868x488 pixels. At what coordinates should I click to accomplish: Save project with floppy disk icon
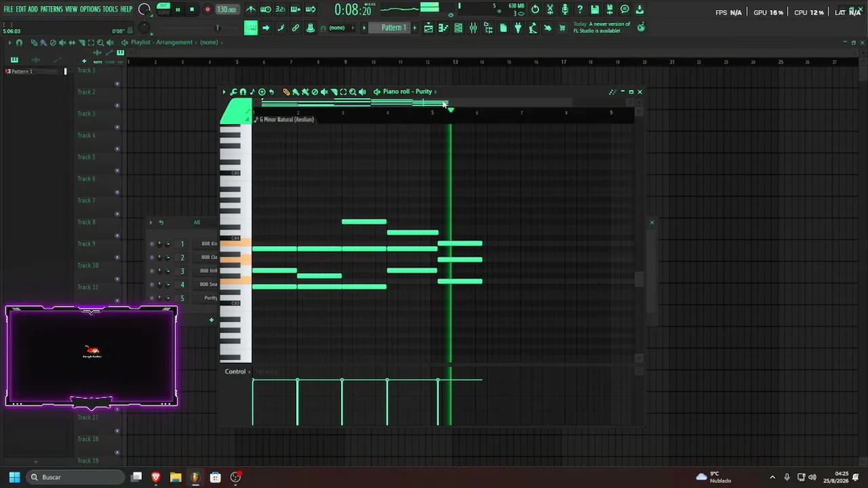point(595,9)
